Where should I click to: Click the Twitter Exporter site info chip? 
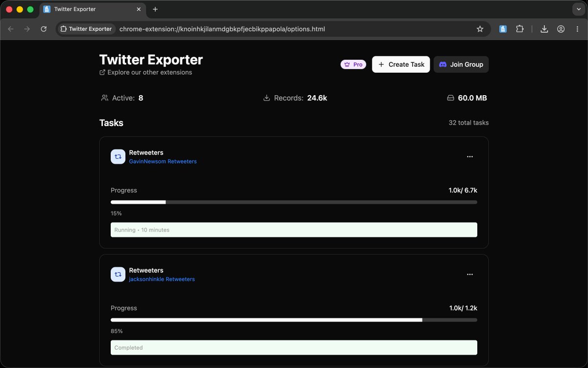pos(86,29)
